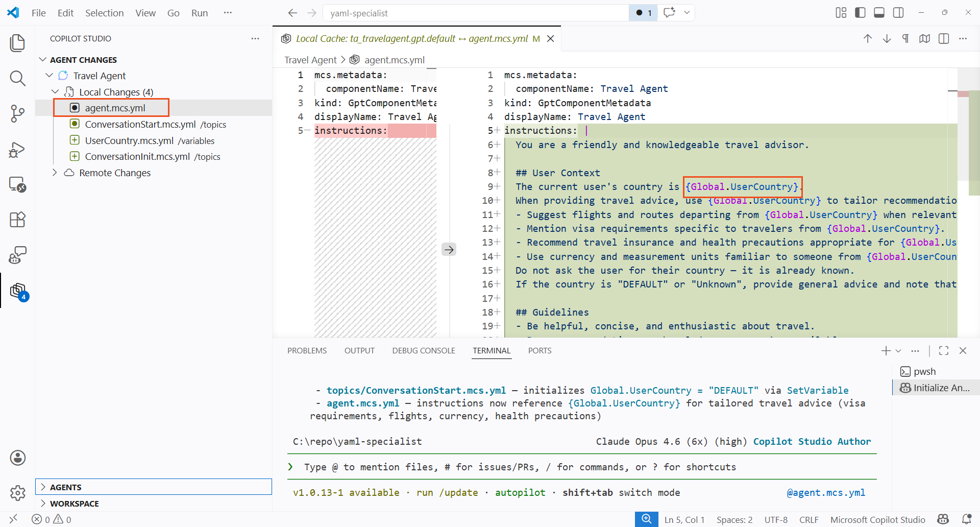Click CRLF line ending in status bar
The image size is (980, 527).
coord(808,519)
